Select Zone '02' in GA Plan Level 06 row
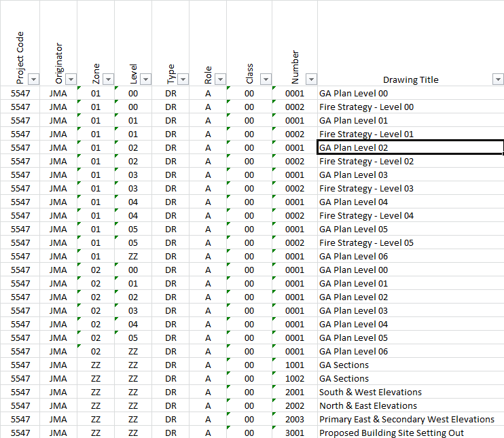 pyautogui.click(x=96, y=351)
